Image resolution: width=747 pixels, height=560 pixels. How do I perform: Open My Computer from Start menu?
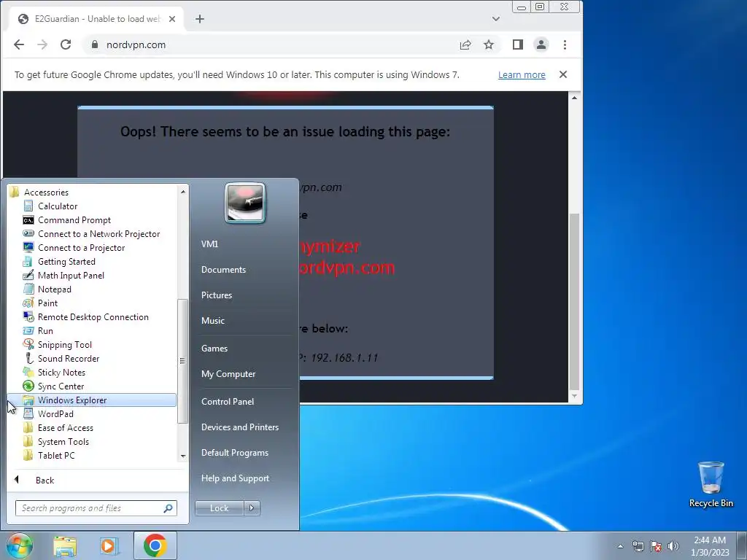(x=228, y=374)
